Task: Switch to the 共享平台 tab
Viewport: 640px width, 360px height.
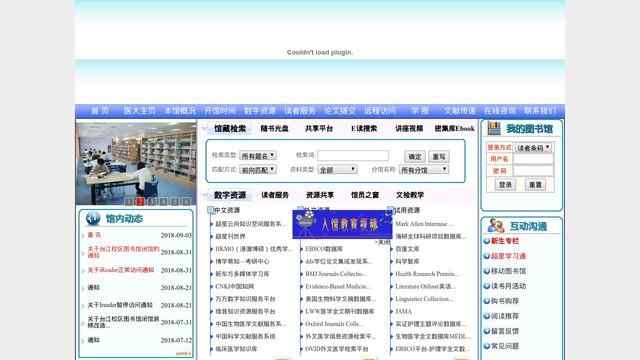Action: click(x=319, y=129)
